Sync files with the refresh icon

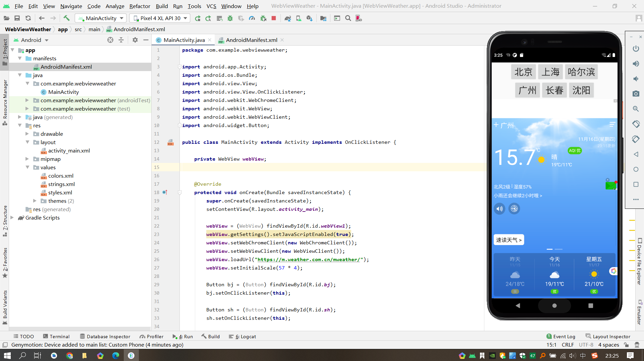[x=28, y=18]
